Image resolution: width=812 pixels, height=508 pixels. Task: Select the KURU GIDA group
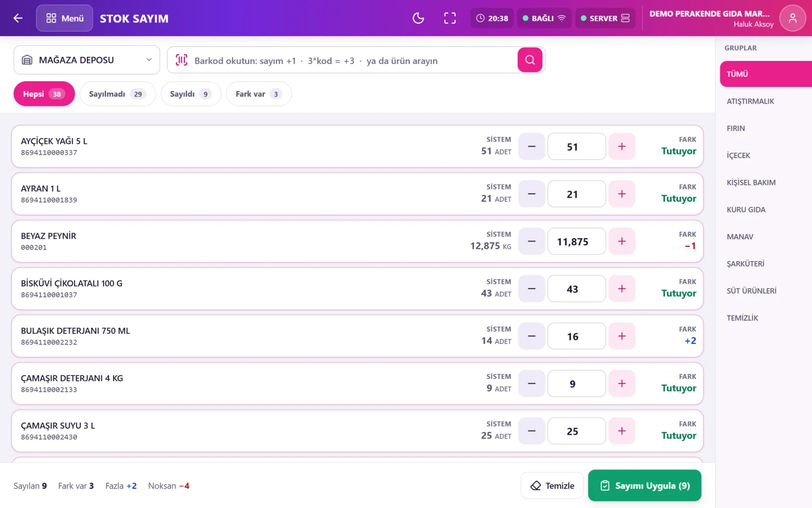tap(766, 209)
